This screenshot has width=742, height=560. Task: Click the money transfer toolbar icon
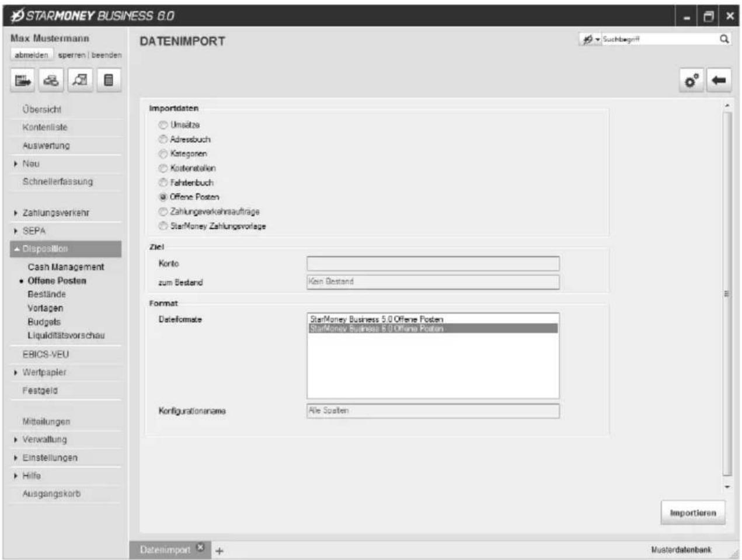click(x=51, y=81)
